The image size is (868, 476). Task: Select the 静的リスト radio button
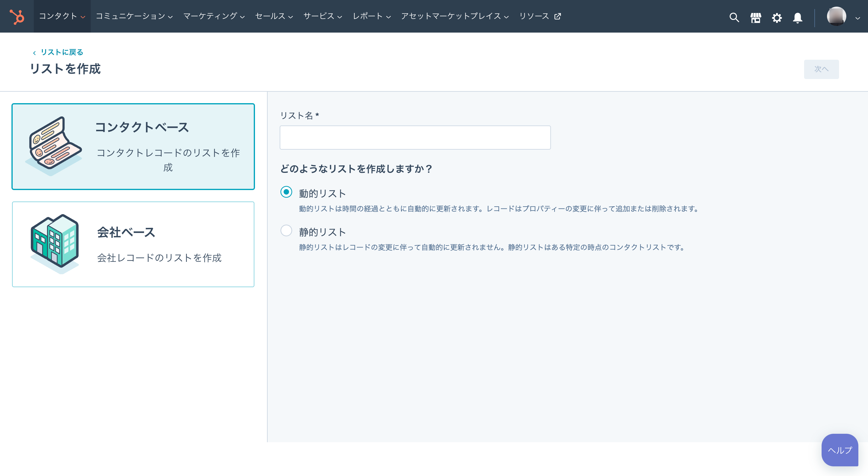[286, 231]
